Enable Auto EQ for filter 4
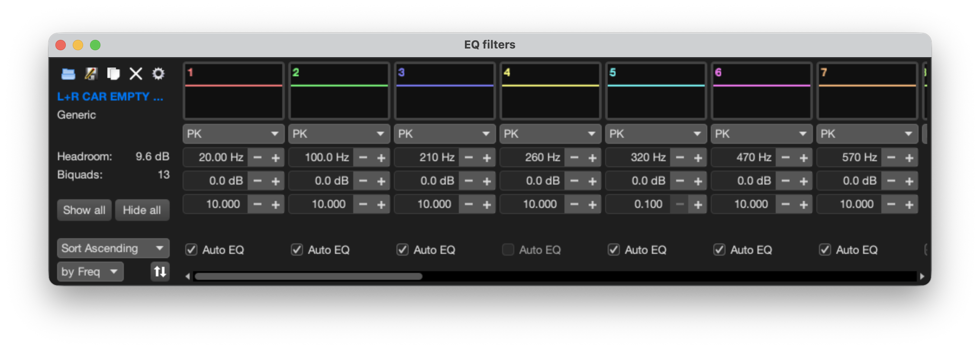Viewport: 980px width, 350px height. pos(508,250)
